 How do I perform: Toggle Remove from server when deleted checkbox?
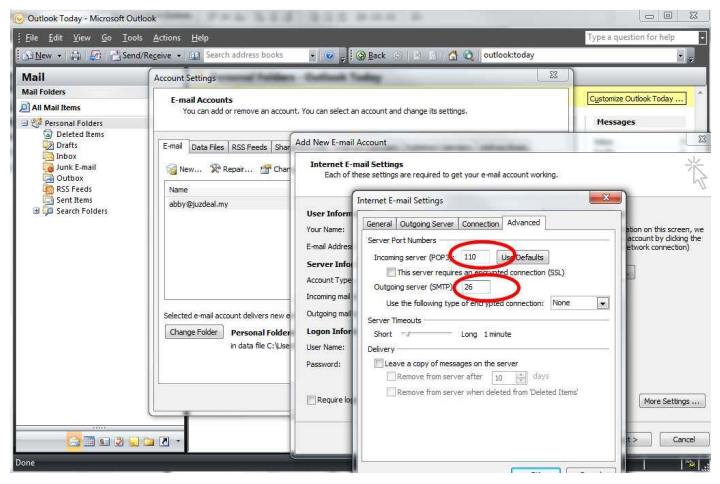point(391,392)
